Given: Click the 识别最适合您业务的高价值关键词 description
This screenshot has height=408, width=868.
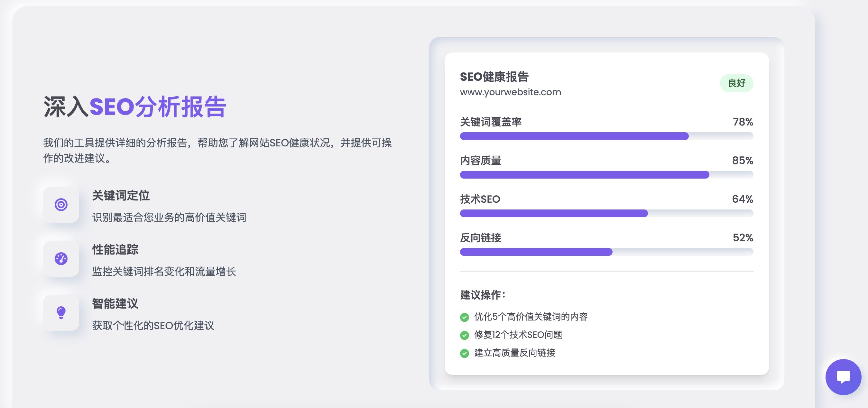Looking at the screenshot, I should (169, 217).
